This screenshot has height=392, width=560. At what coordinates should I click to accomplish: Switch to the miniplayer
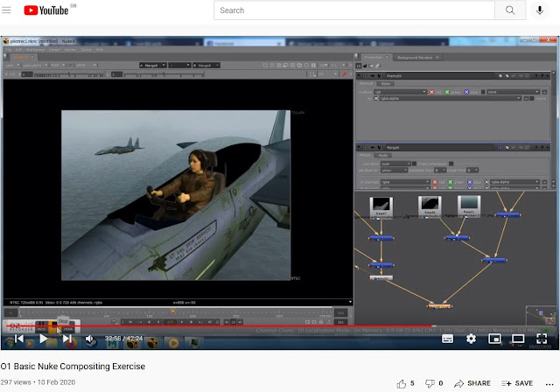click(x=494, y=339)
